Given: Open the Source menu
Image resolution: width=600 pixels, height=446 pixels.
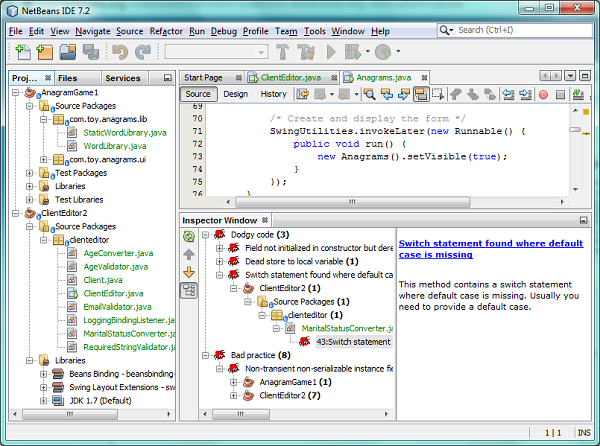Looking at the screenshot, I should point(130,31).
